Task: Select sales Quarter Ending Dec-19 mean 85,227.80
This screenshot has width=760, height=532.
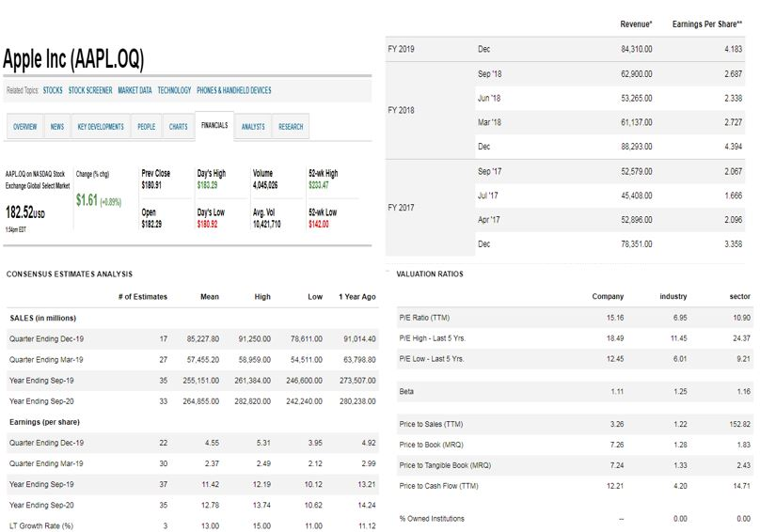Action: click(202, 338)
